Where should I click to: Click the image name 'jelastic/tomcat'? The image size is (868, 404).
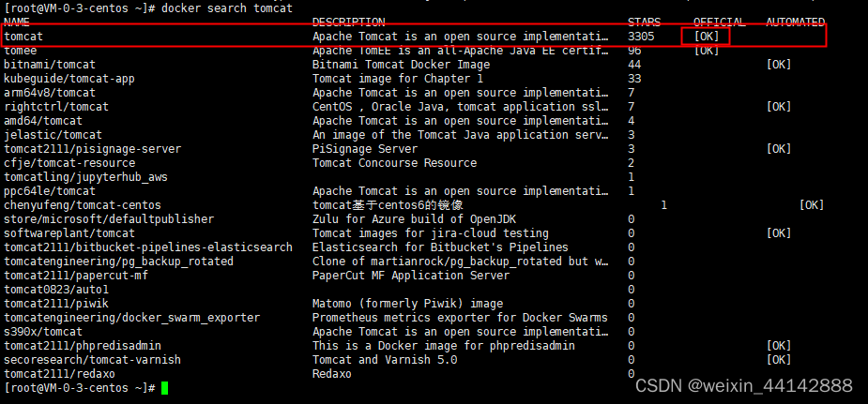coord(53,135)
